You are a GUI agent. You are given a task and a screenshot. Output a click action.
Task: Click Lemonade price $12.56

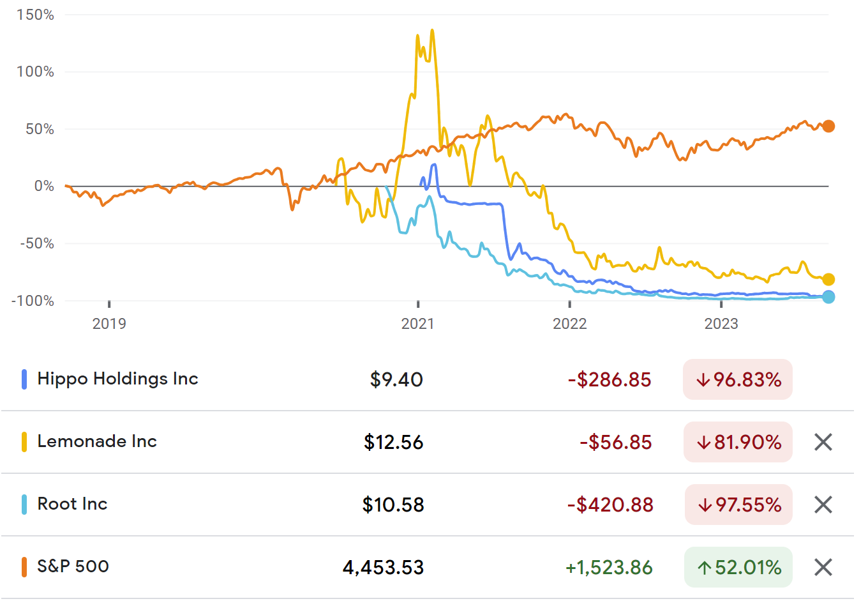(394, 443)
